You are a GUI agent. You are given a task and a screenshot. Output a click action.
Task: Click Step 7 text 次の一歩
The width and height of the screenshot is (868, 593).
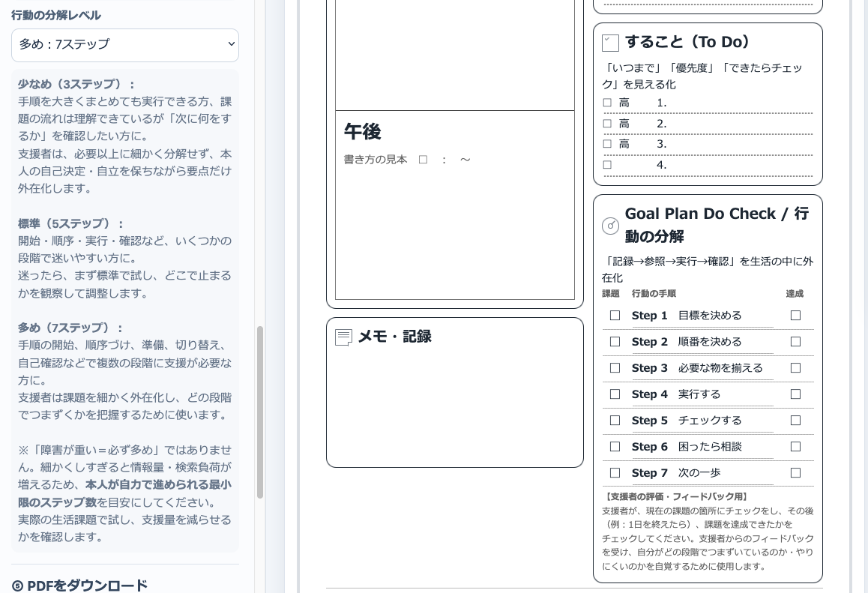[699, 473]
